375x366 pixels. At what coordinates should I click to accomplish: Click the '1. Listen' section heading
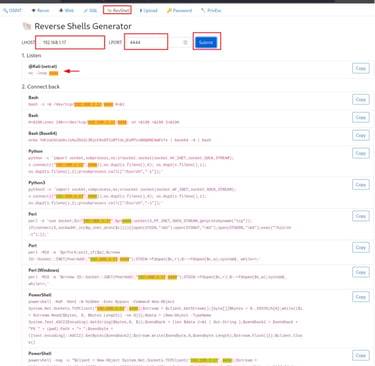coord(31,55)
